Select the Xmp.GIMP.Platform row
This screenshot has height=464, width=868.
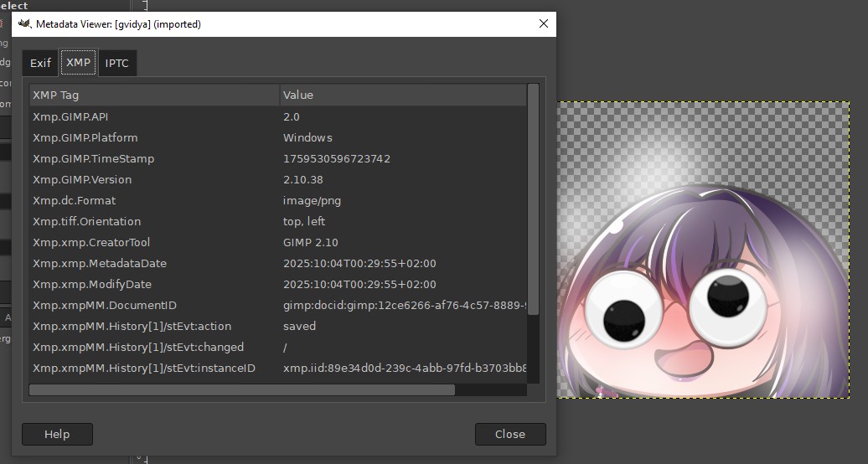click(x=278, y=138)
